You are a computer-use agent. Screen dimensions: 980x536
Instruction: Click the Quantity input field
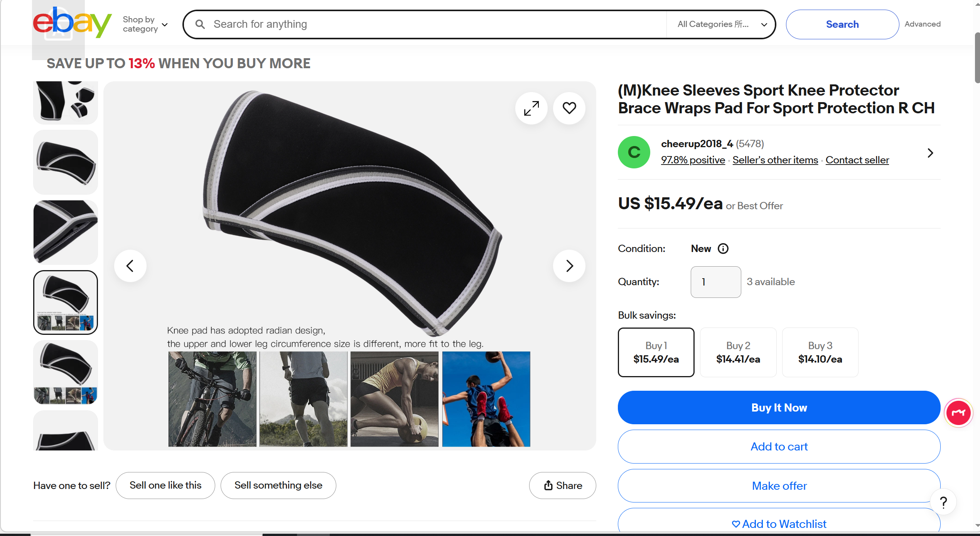(x=715, y=282)
